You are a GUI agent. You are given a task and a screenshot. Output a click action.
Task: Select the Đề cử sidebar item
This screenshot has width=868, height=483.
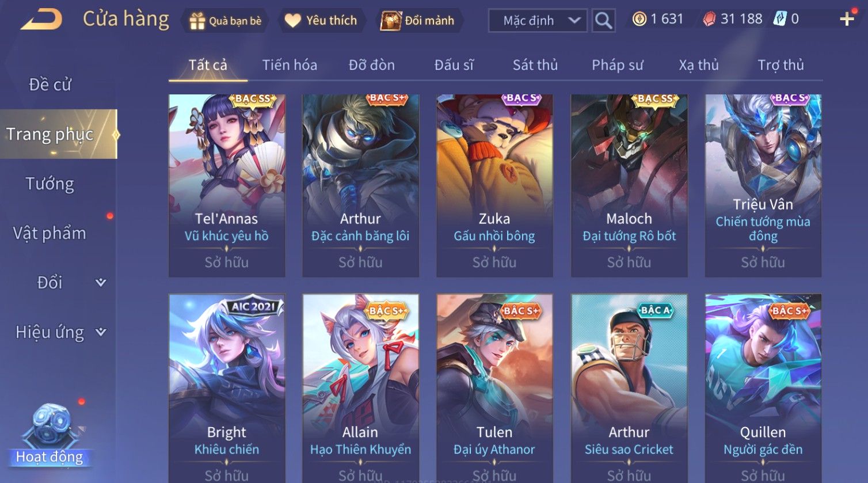[50, 85]
